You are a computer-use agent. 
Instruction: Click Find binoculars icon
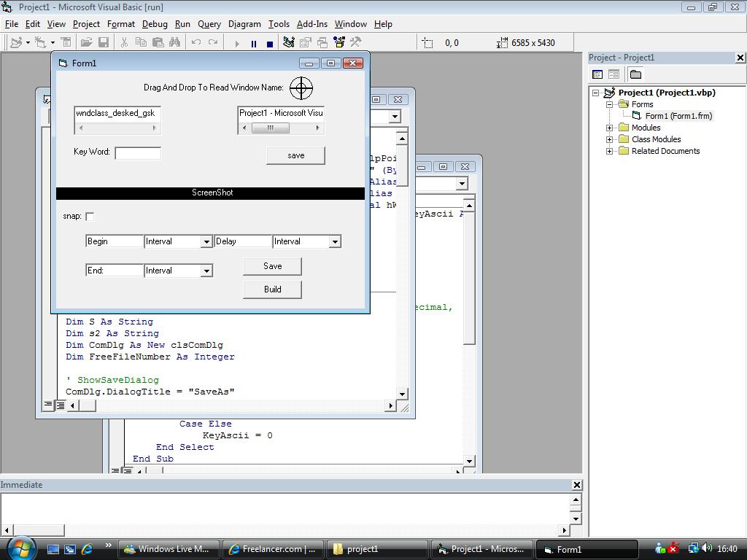pos(175,42)
